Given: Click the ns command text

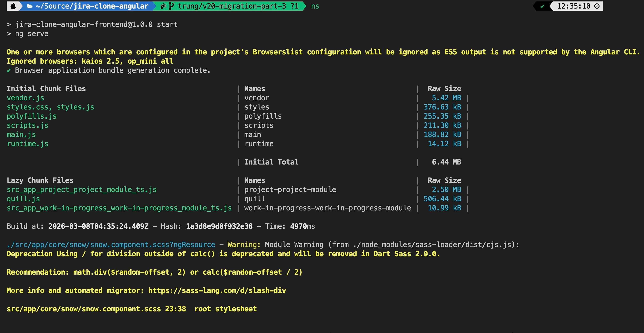Looking at the screenshot, I should (x=315, y=6).
